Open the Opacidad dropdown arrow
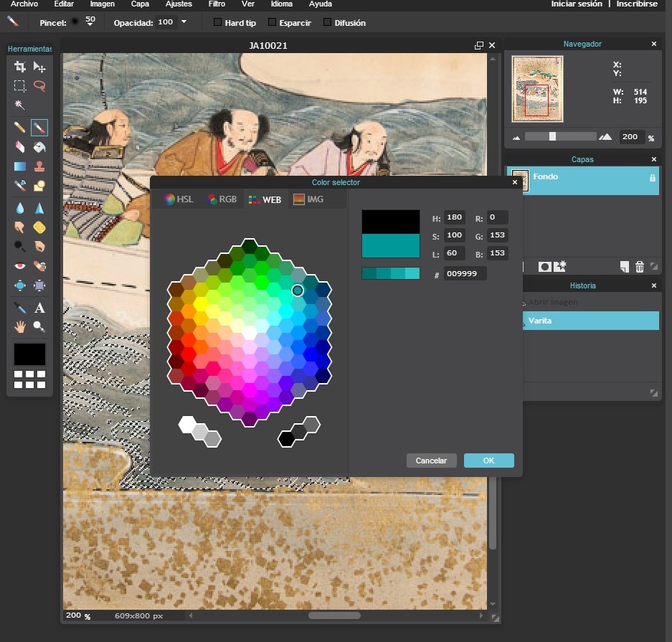The height and width of the screenshot is (642, 672). [x=184, y=22]
